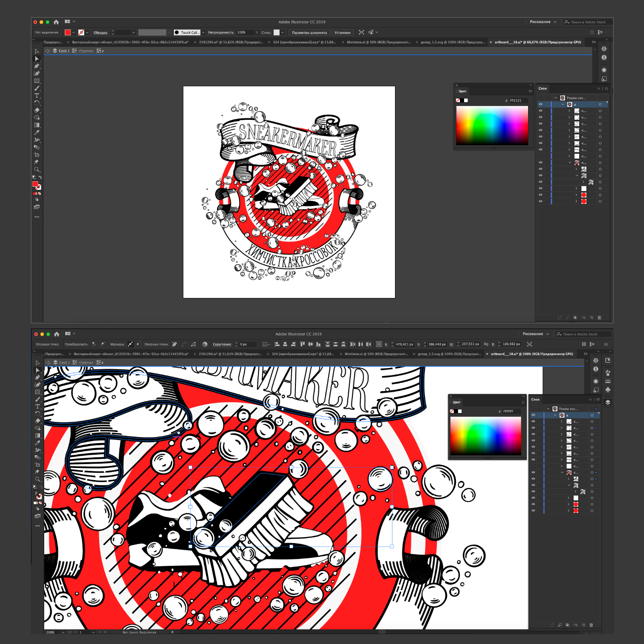Select the Zoom tool in upper window
The height and width of the screenshot is (644, 644).
(x=37, y=170)
